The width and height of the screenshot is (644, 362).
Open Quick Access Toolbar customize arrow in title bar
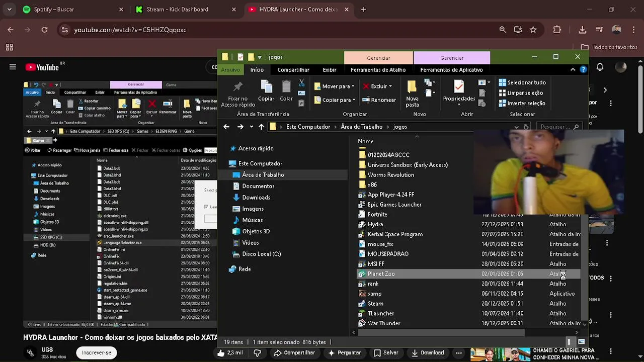click(x=260, y=57)
